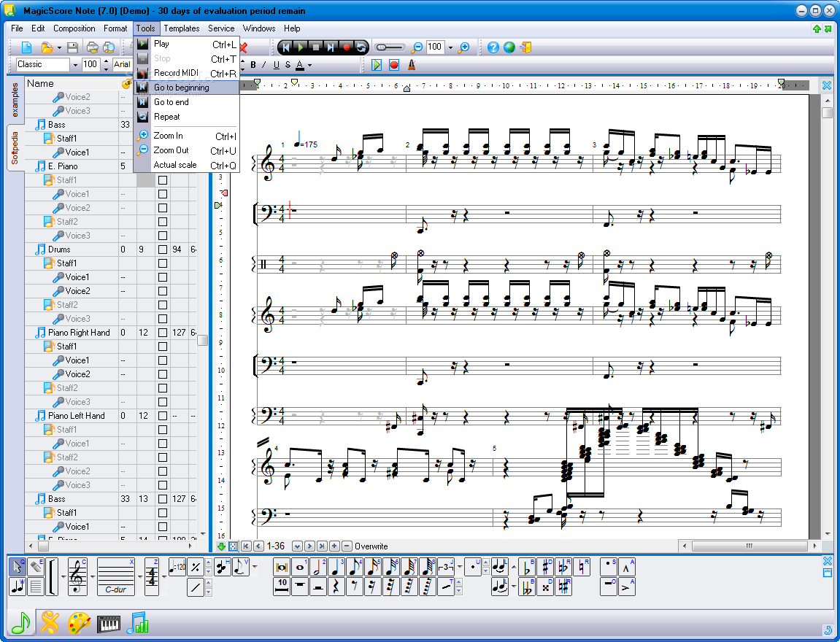840x642 pixels.
Task: Stop playback in the black transport bar
Action: (316, 47)
